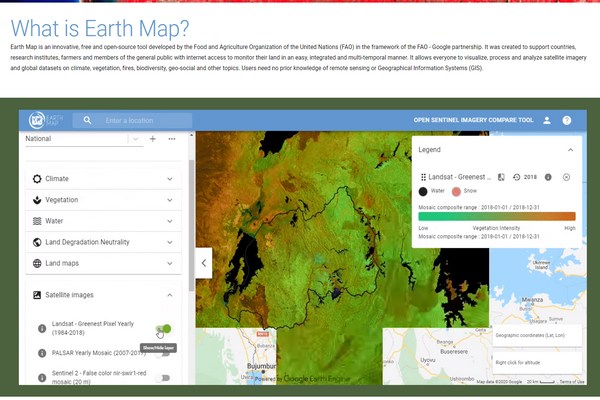This screenshot has width=600, height=400.
Task: Click the Mwanza label on the map
Action: 532,300
